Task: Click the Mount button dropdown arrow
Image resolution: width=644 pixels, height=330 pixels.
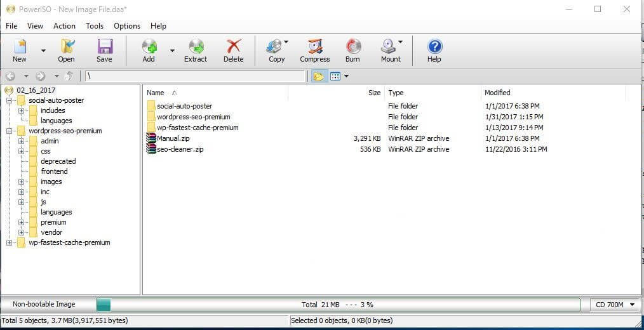Action: pos(401,42)
